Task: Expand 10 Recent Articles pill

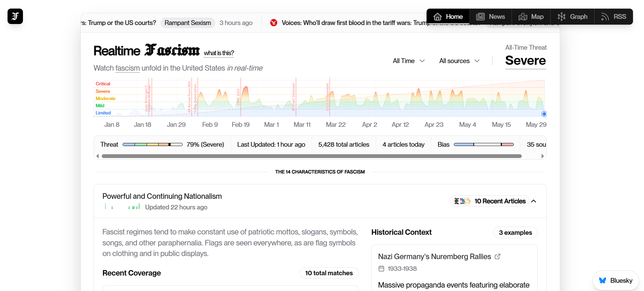Action: click(489, 201)
